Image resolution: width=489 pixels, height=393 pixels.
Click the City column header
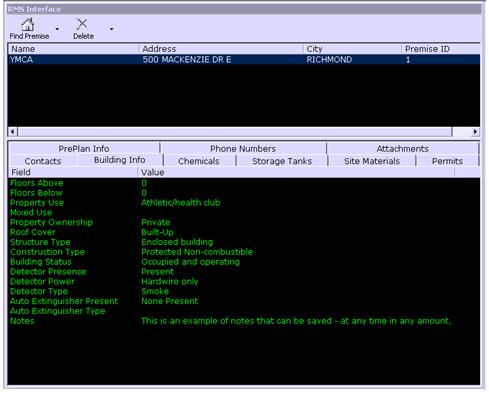(352, 49)
